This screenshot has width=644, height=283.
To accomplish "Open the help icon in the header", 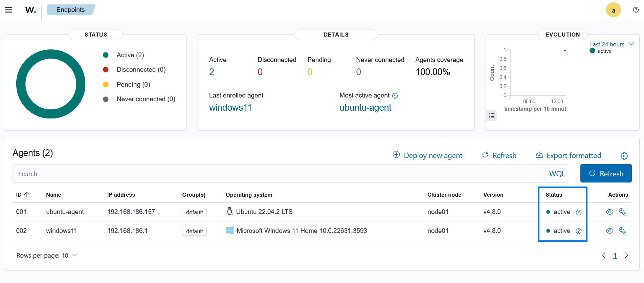I will [x=636, y=10].
